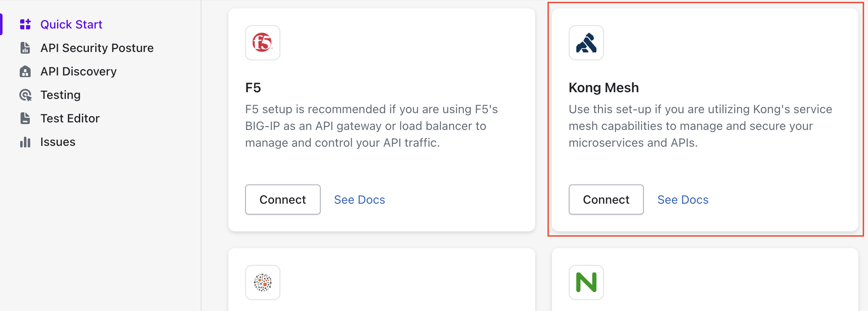The height and width of the screenshot is (311, 868).
Task: Click the Test Editor file icon
Action: tap(25, 119)
